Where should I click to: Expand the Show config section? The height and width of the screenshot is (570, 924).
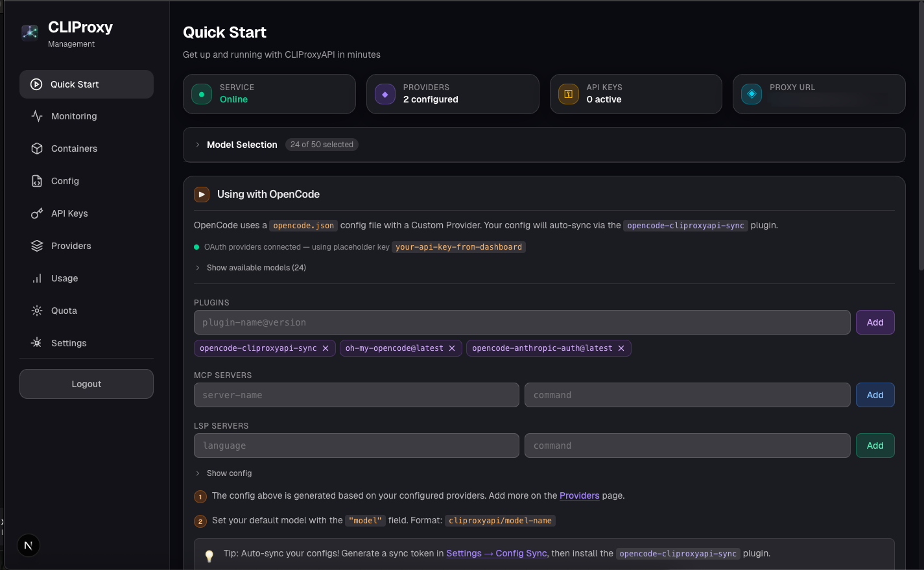[223, 473]
